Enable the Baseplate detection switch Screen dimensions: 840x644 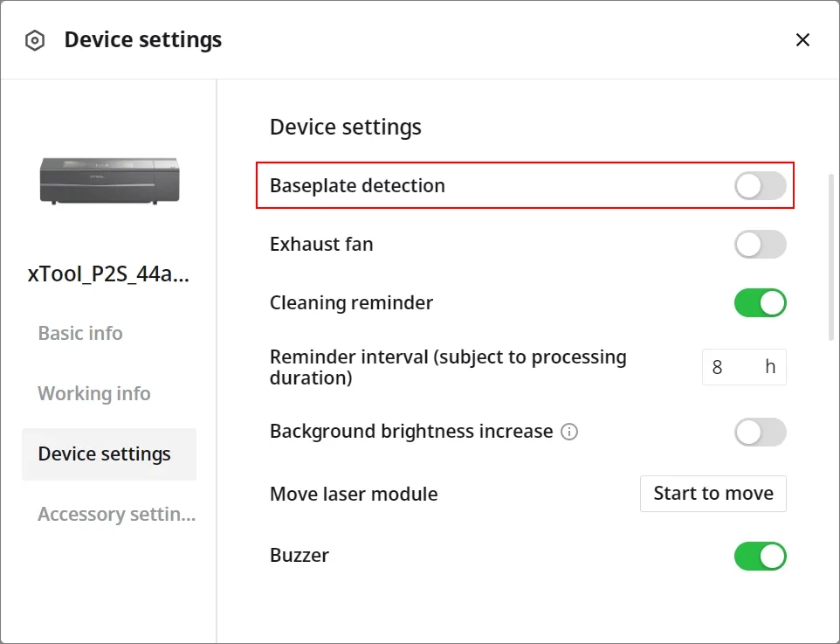[x=761, y=185]
